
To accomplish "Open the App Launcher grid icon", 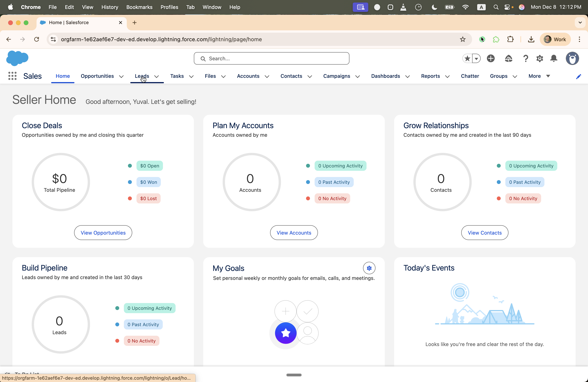I will (x=12, y=76).
